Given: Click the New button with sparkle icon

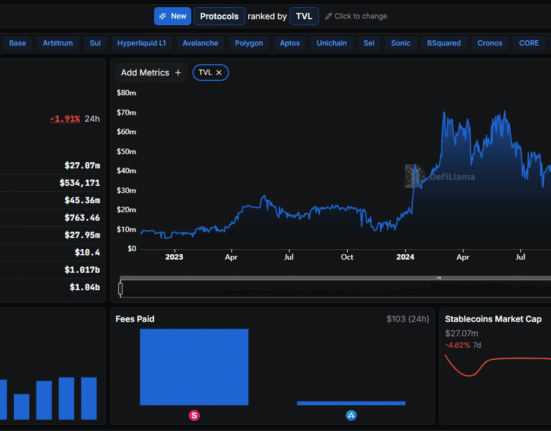Looking at the screenshot, I should [172, 16].
